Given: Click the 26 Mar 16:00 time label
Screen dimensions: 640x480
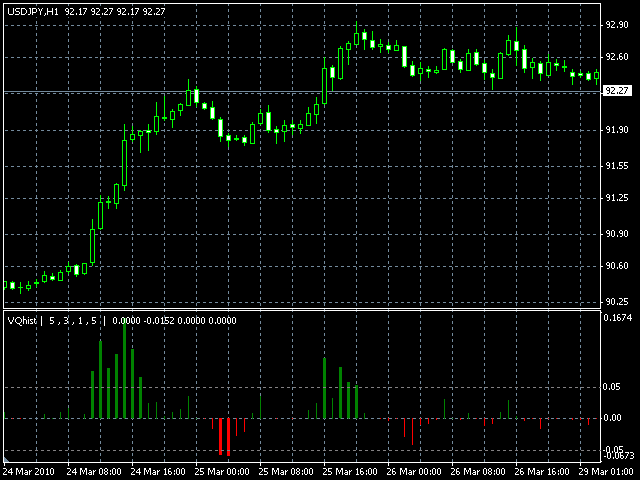Looking at the screenshot, I should click(542, 472).
